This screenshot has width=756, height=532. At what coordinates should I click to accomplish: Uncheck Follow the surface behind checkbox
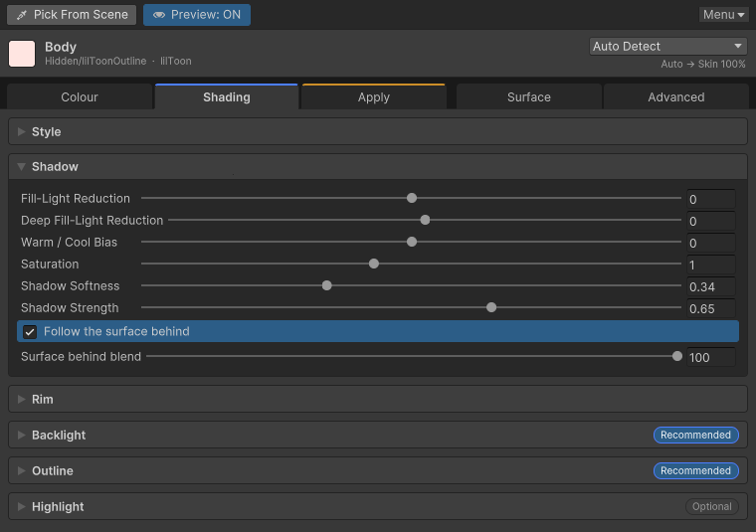(x=30, y=332)
